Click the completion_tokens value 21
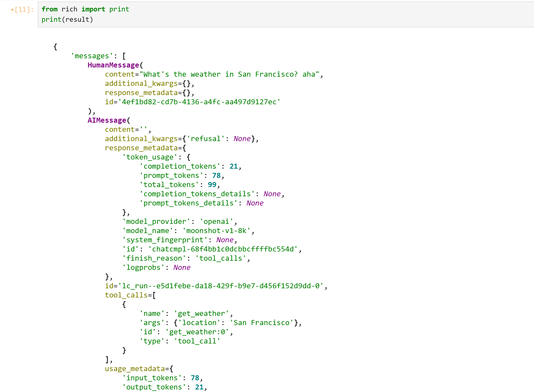The image size is (534, 392). pyautogui.click(x=234, y=166)
